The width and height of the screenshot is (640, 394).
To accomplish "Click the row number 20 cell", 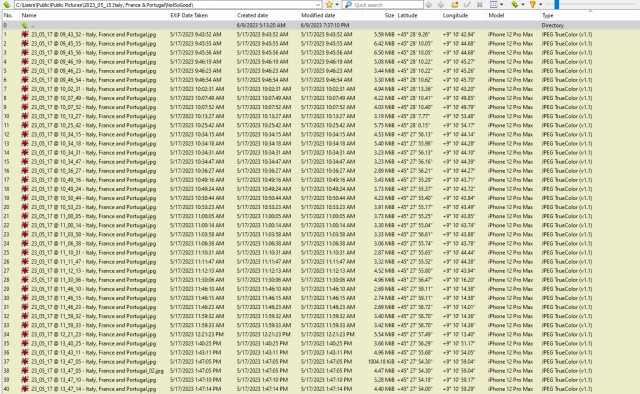I will (x=7, y=207).
